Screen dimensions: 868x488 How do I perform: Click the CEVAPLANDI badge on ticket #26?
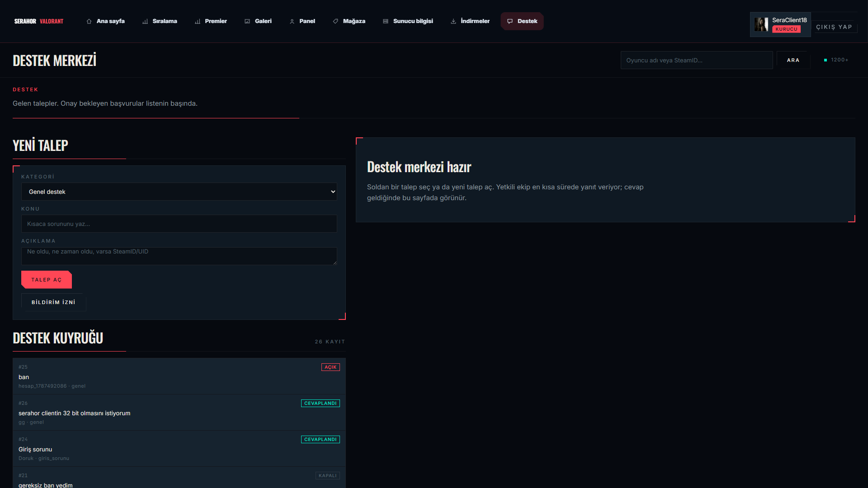(x=321, y=403)
